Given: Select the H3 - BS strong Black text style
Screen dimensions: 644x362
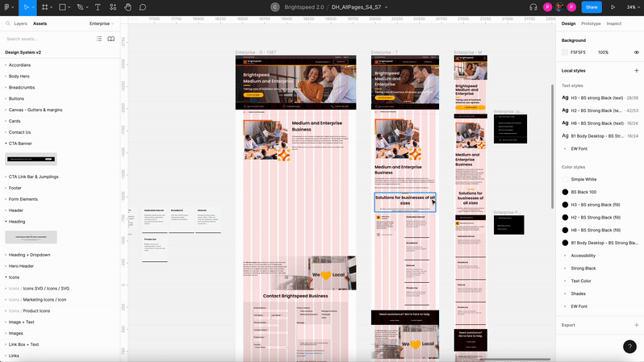Looking at the screenshot, I should pos(600,98).
